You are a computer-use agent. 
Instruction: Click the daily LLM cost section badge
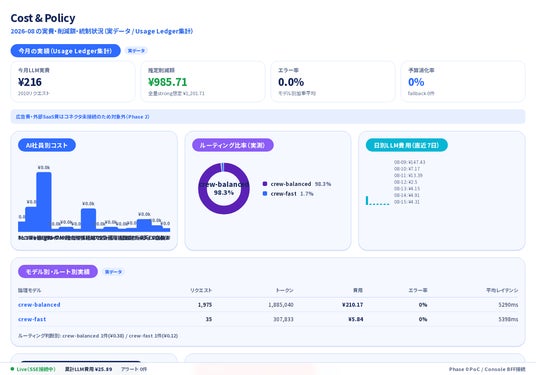(x=406, y=145)
